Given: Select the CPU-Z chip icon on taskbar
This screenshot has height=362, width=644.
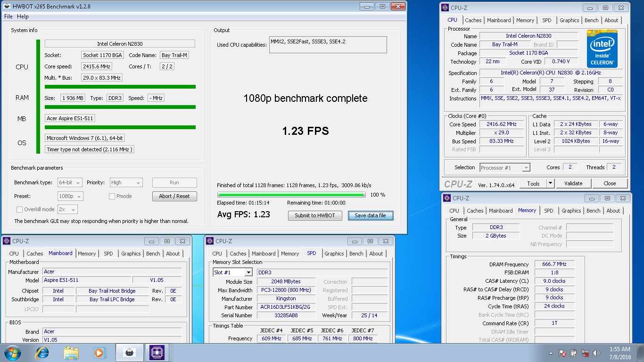Looking at the screenshot, I should tap(157, 353).
